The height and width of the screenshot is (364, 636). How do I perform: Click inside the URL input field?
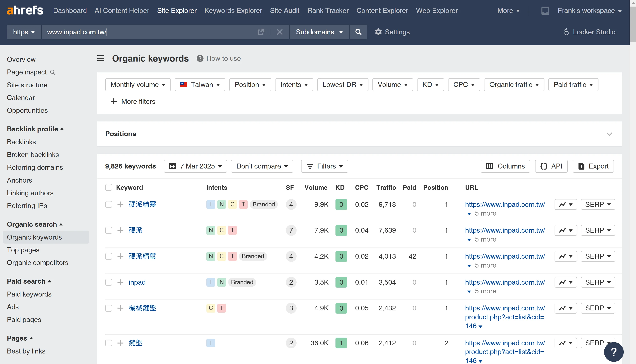150,32
